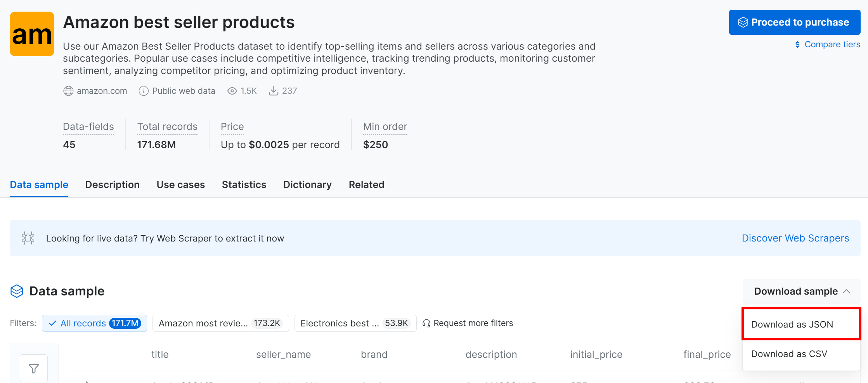Open the Discover Web Scrapers link

pyautogui.click(x=795, y=238)
